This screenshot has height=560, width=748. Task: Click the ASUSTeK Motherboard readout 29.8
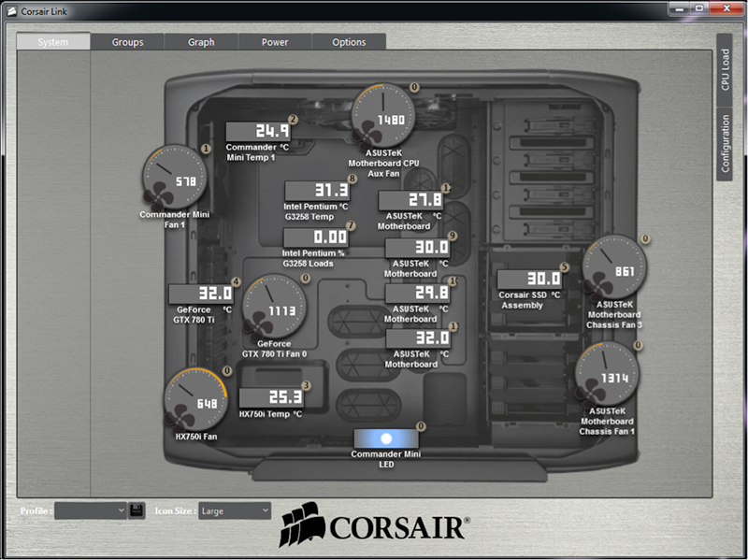(x=418, y=293)
